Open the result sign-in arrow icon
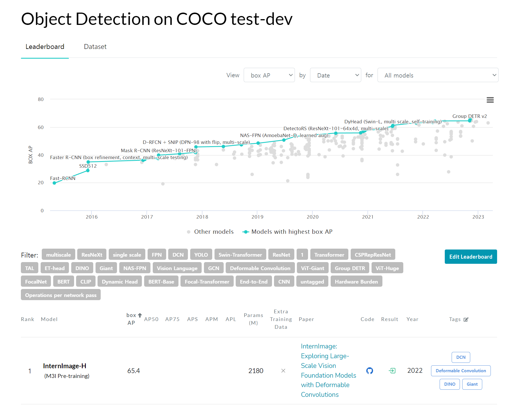The width and height of the screenshot is (532, 406). point(392,371)
